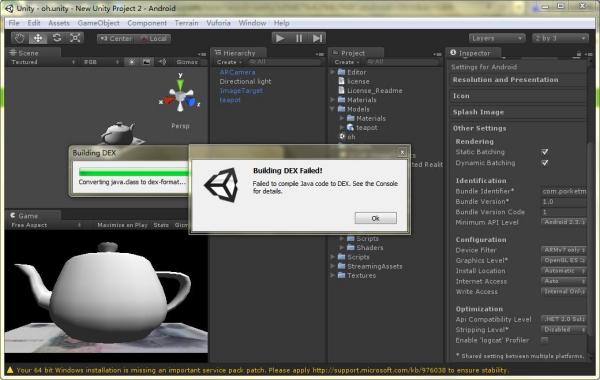Select the Hand tool in the toolbar
Image resolution: width=600 pixels, height=380 pixels.
click(19, 38)
